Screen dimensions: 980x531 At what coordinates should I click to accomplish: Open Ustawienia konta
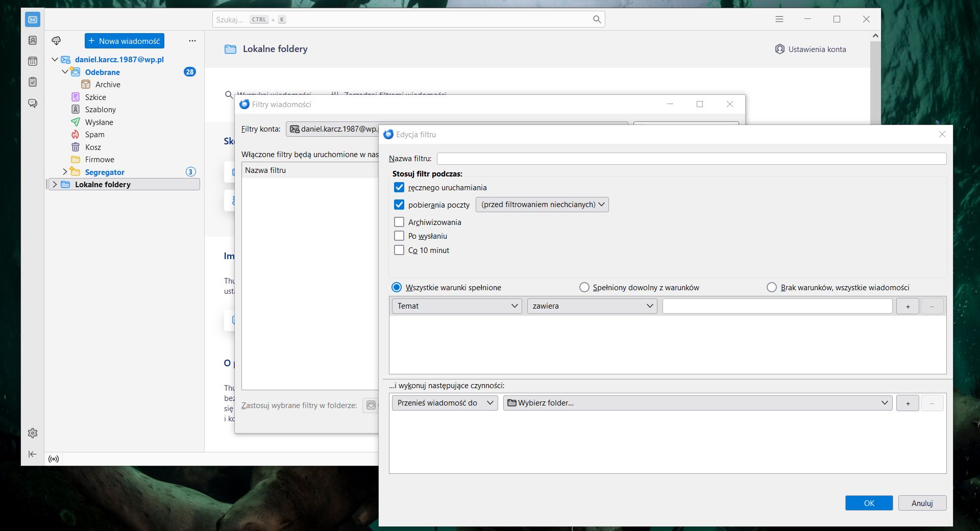(x=811, y=49)
